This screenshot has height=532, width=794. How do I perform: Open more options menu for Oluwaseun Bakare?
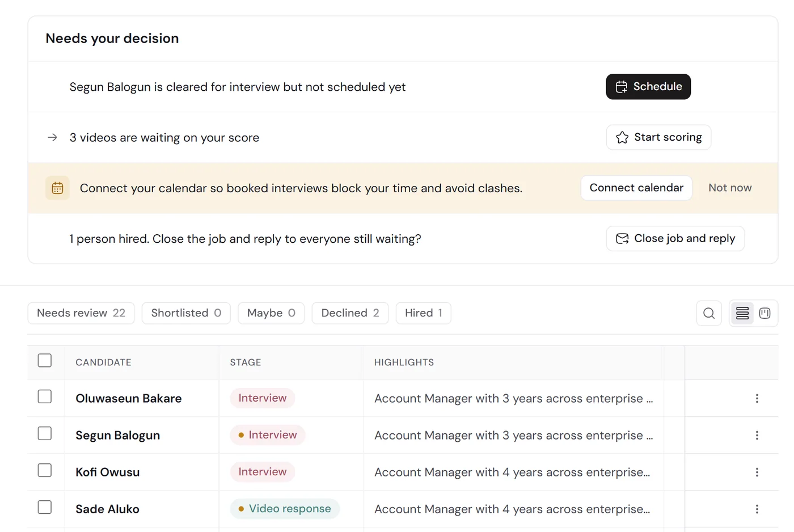click(757, 399)
